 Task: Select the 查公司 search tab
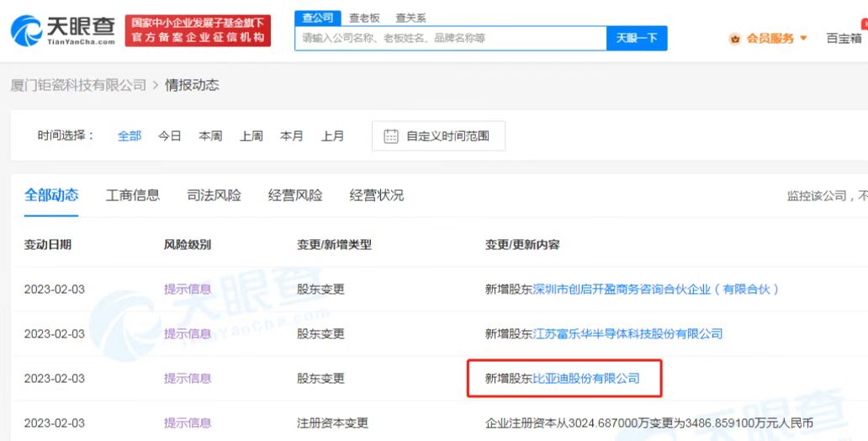318,18
